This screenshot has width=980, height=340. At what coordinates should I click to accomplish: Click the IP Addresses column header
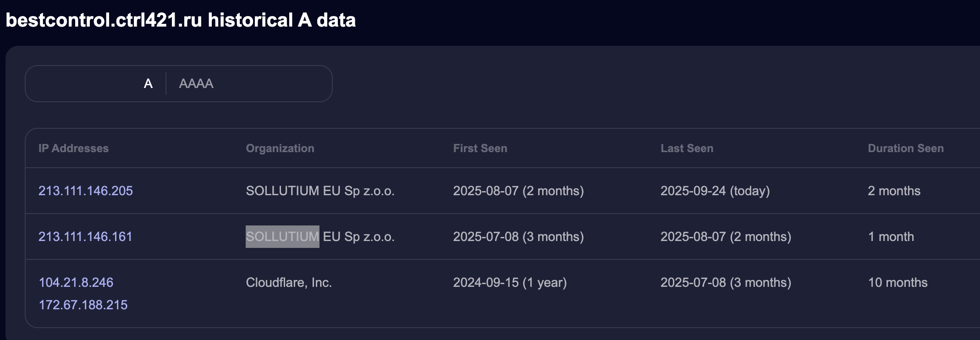click(x=73, y=148)
